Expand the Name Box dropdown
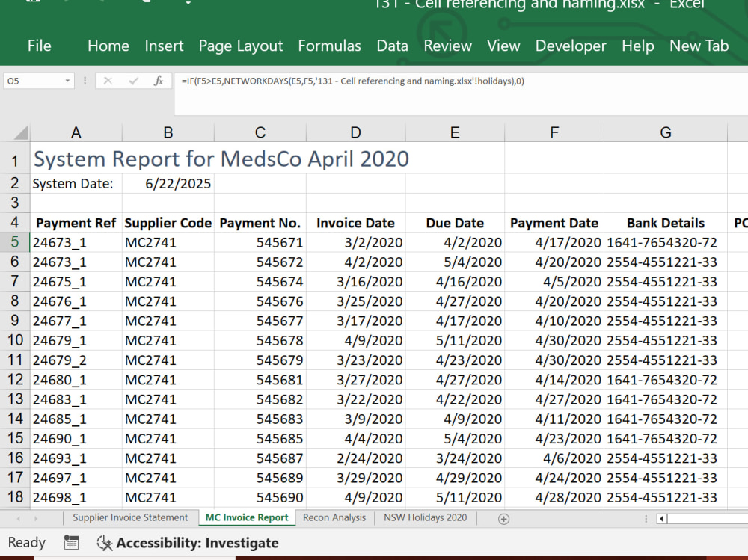 tap(67, 81)
